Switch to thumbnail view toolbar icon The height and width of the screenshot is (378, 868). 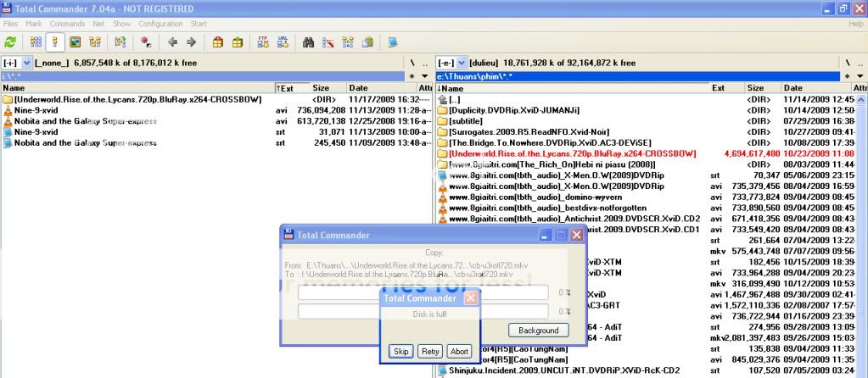75,41
